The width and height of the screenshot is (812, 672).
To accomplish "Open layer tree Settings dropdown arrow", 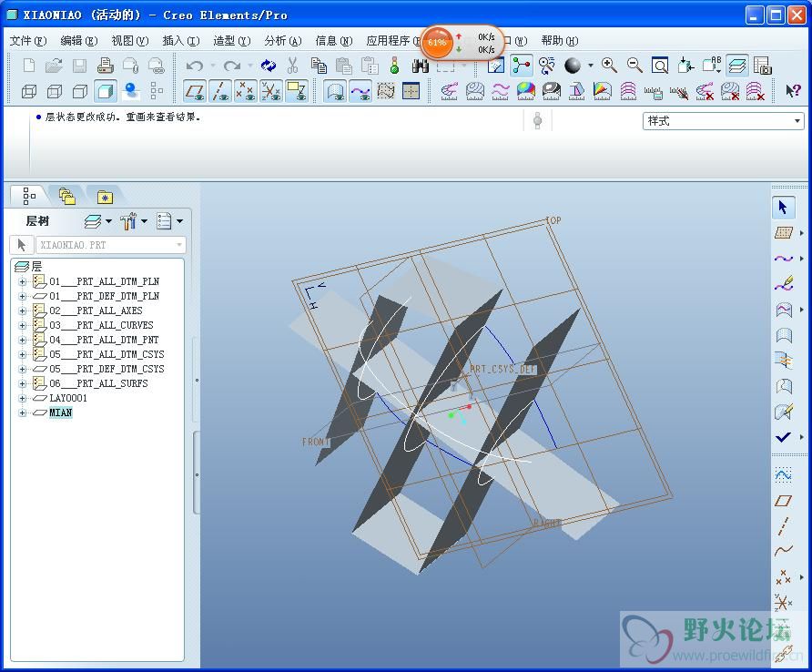I will (144, 221).
